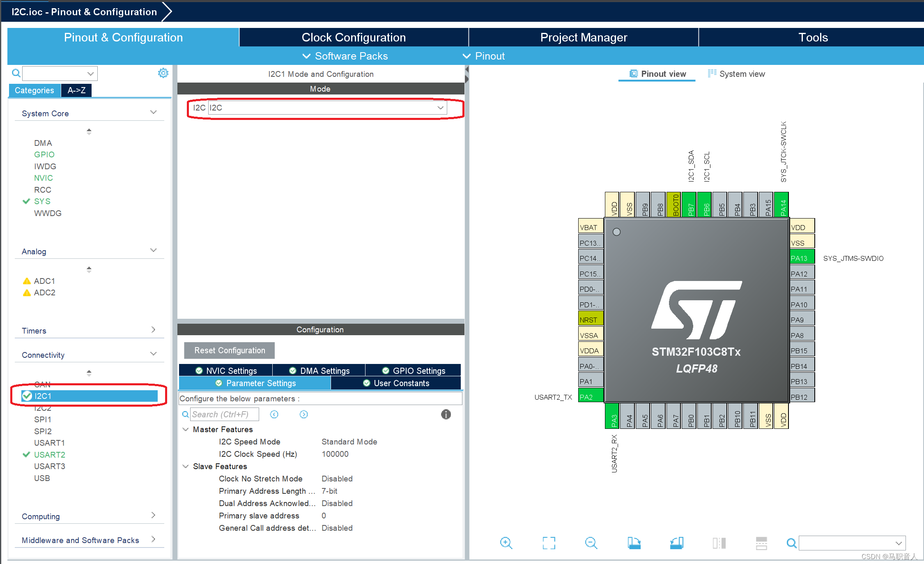Image resolution: width=924 pixels, height=564 pixels.
Task: Click the rotate counter-clockwise chip icon
Action: [x=676, y=543]
